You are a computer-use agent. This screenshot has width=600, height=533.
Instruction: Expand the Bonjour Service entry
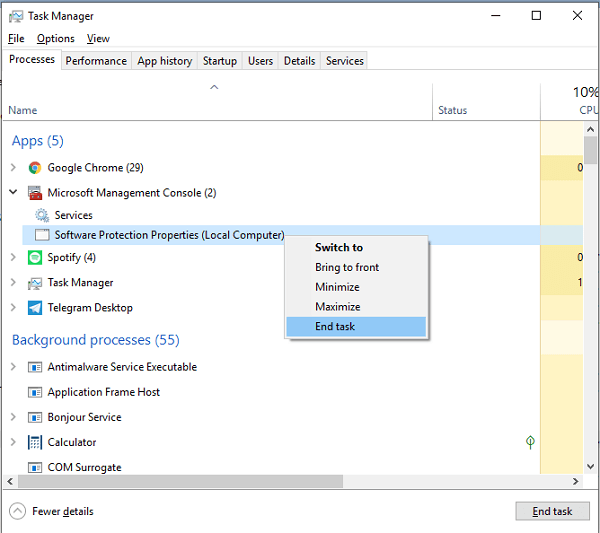point(13,417)
